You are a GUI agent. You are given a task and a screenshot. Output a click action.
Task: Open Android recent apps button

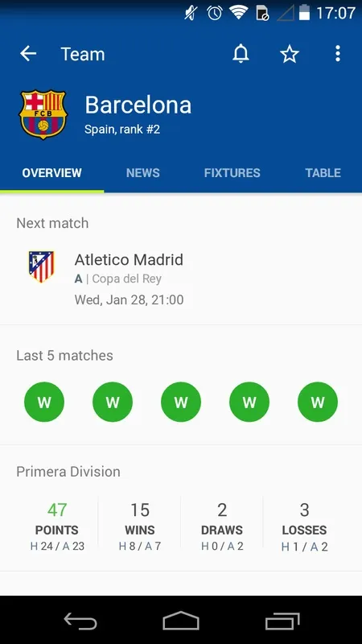pos(282,620)
